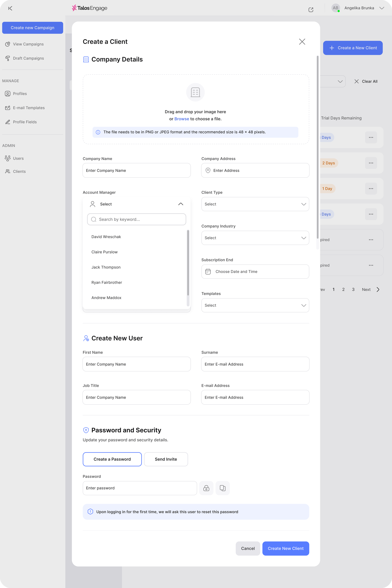392x588 pixels.
Task: Select the Create a Password option
Action: tap(112, 459)
